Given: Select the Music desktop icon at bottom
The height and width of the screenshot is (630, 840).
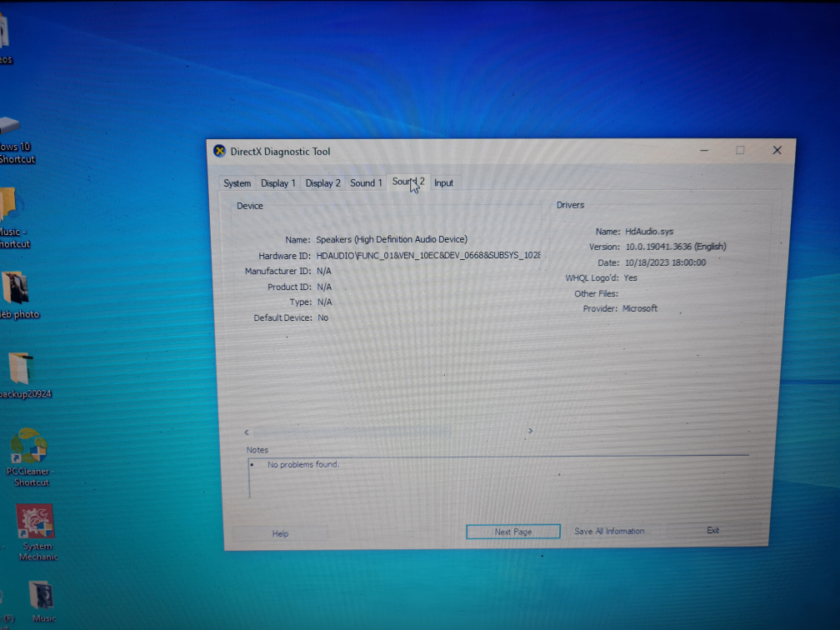Looking at the screenshot, I should pos(42,601).
